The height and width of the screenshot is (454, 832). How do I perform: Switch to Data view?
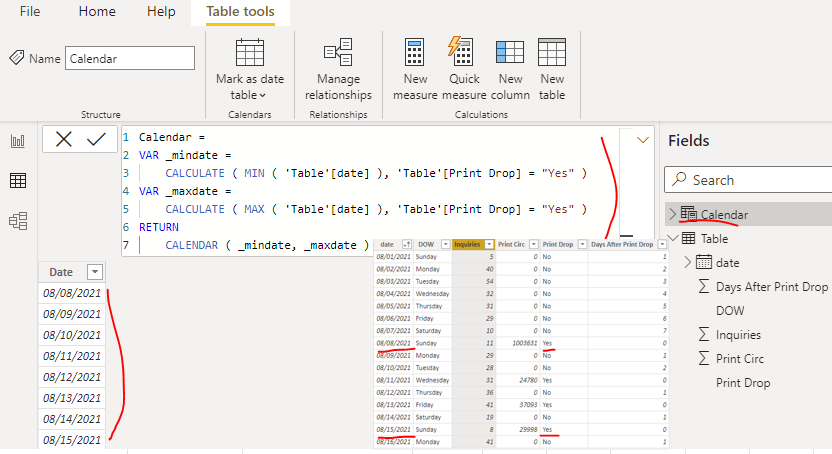[x=18, y=181]
